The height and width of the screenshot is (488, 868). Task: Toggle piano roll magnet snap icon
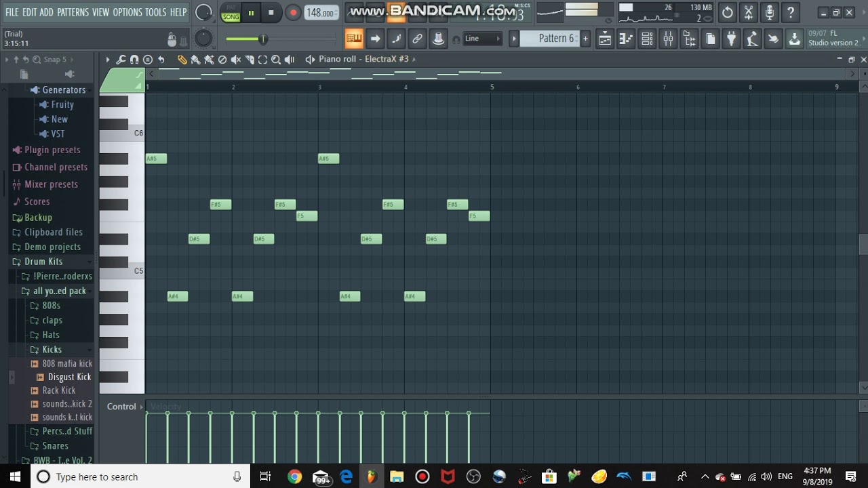pyautogui.click(x=134, y=60)
